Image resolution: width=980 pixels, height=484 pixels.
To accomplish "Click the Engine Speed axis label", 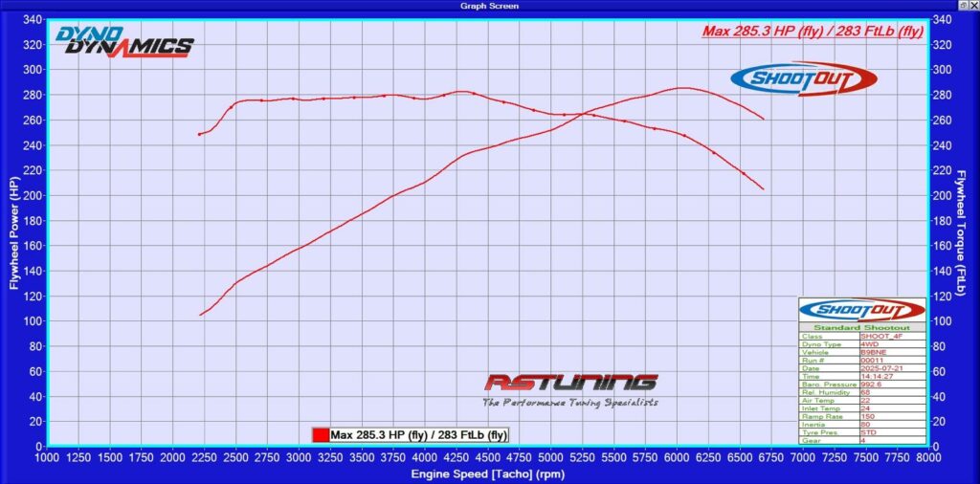I will [487, 473].
